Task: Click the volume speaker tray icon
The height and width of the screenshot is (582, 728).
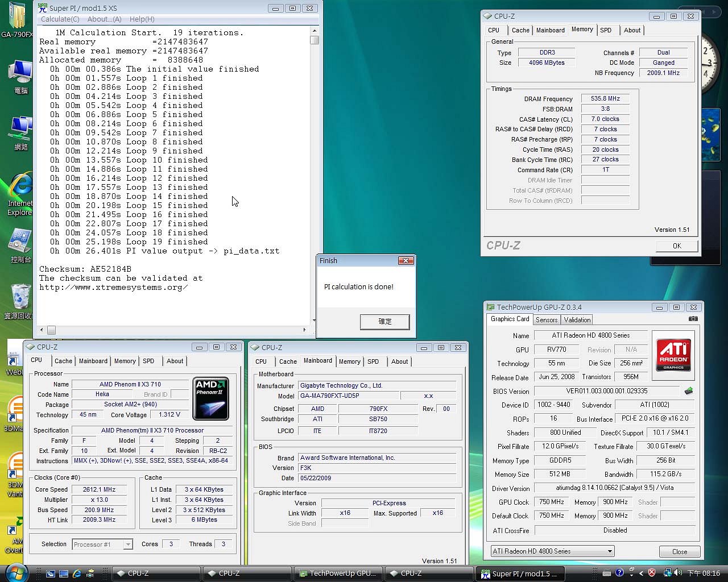Action: (678, 573)
